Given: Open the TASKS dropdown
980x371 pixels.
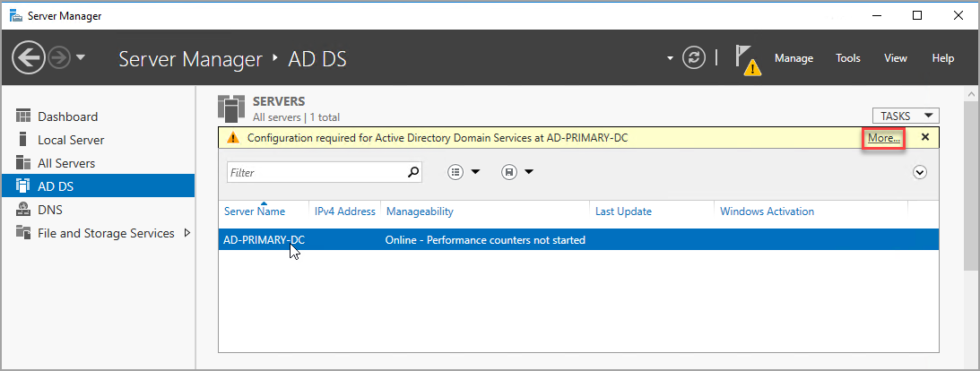Looking at the screenshot, I should pyautogui.click(x=905, y=116).
